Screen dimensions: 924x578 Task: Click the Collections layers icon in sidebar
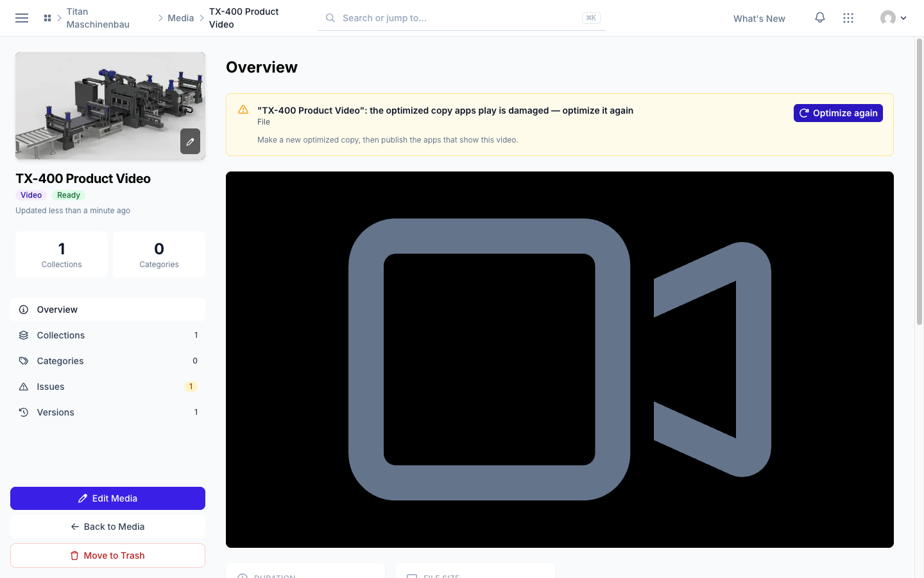[24, 335]
